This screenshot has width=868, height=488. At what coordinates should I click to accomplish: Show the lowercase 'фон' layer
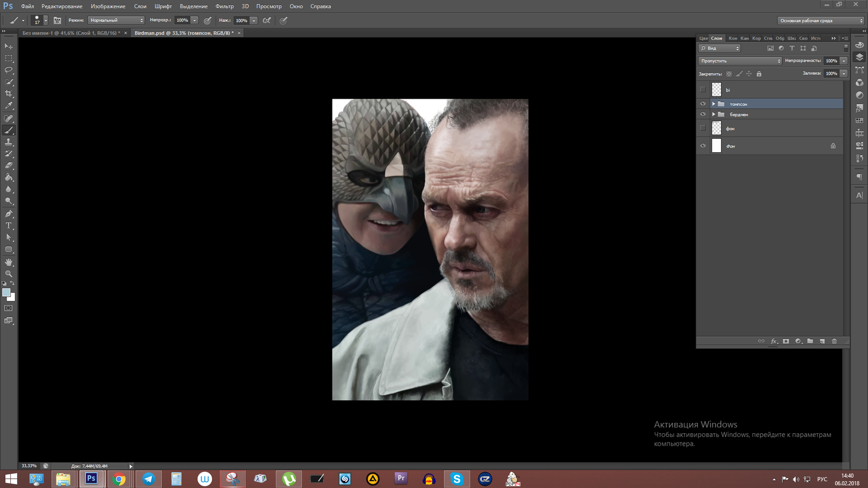click(x=703, y=128)
